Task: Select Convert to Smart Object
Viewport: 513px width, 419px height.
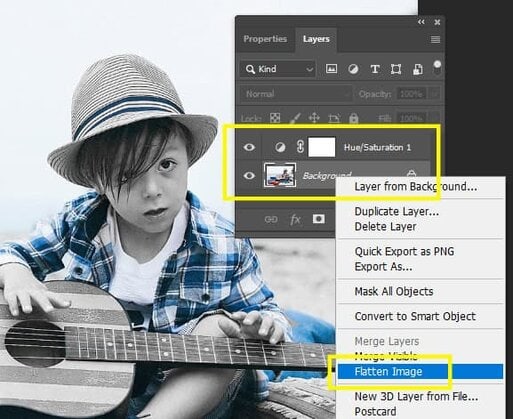Action: [415, 316]
